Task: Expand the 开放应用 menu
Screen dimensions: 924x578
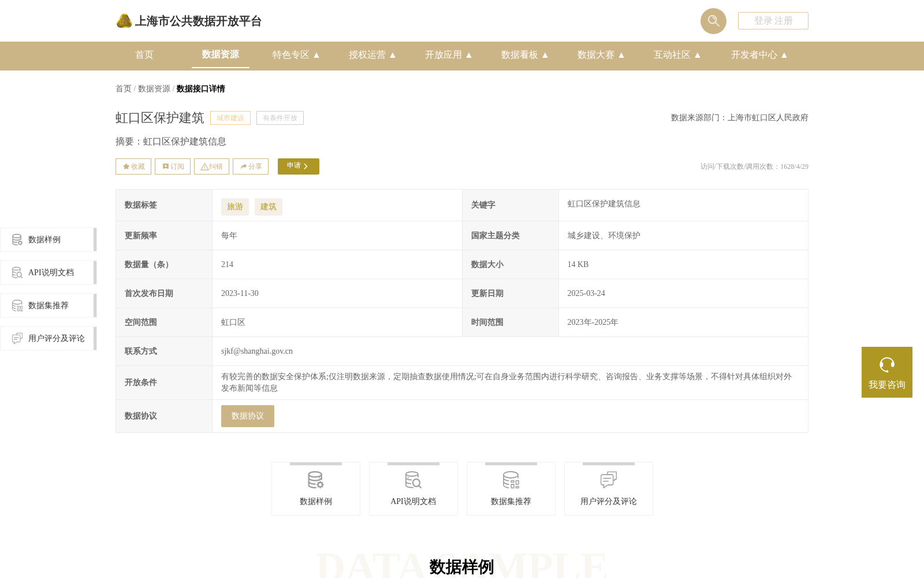Action: coord(449,55)
